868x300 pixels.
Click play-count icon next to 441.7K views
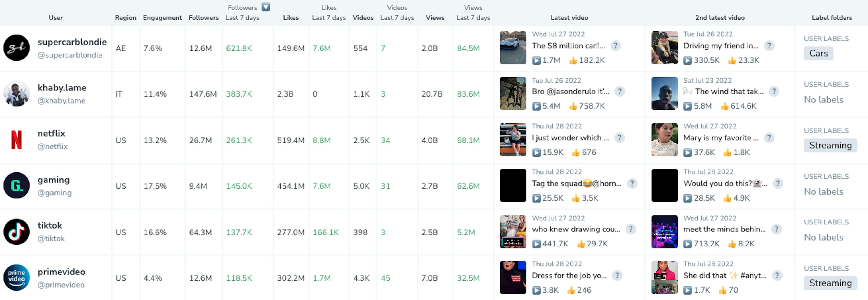tap(536, 244)
